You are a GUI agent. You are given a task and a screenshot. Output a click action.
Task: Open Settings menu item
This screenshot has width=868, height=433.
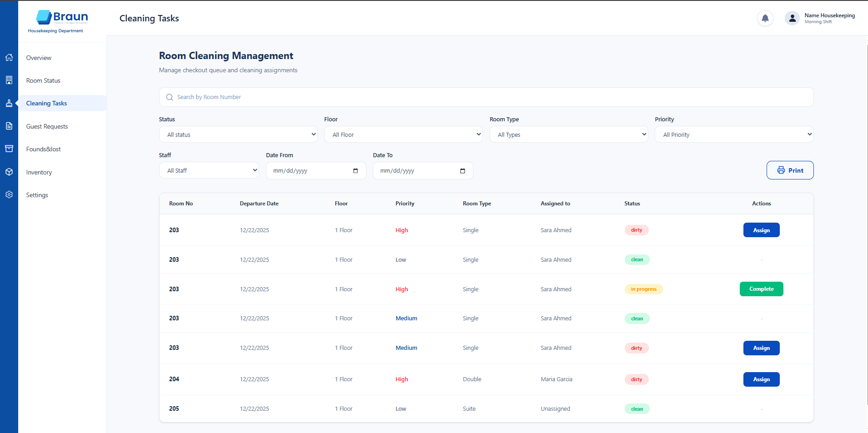37,195
